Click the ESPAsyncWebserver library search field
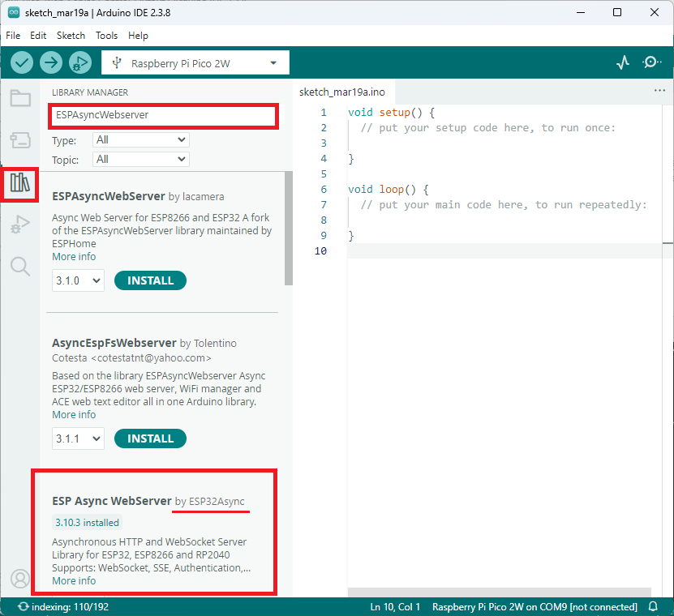The width and height of the screenshot is (674, 616). pyautogui.click(x=163, y=115)
